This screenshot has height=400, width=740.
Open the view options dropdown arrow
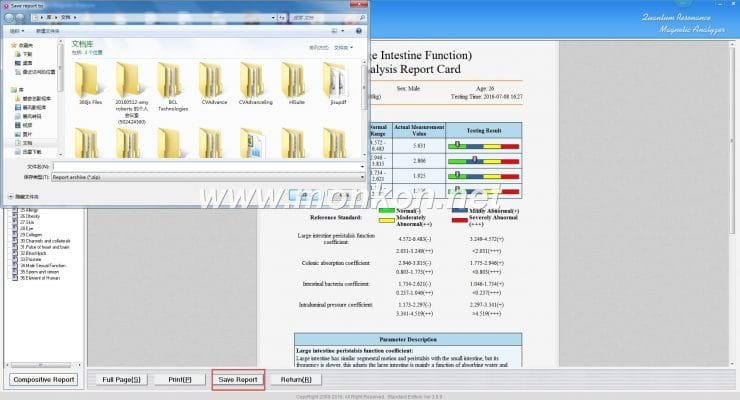pyautogui.click(x=343, y=31)
